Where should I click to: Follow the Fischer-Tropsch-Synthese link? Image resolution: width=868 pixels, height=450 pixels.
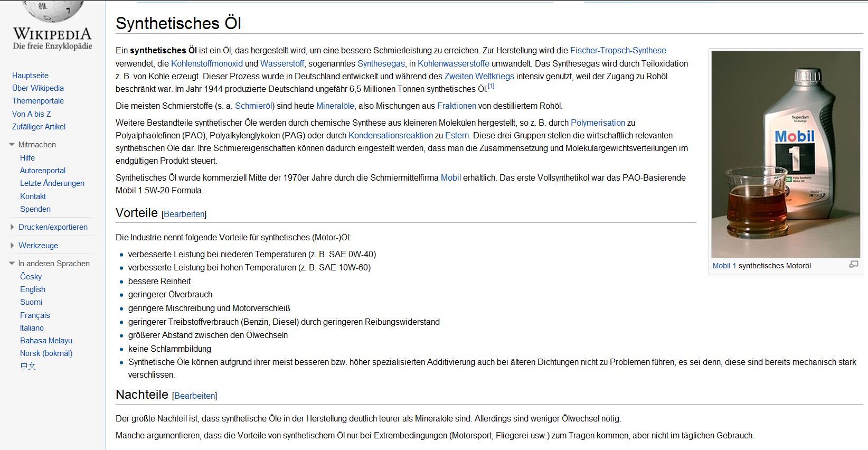coord(618,51)
